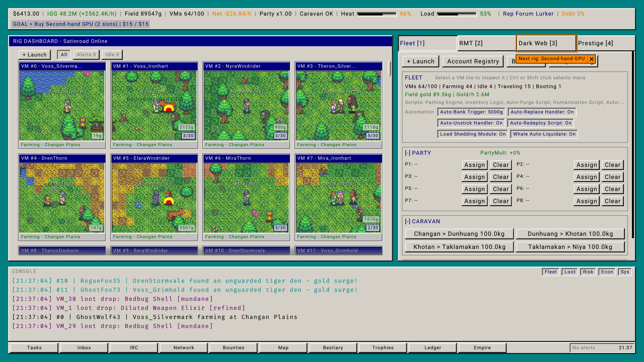644x362 pixels.
Task: Send caravan Changan > Dunhuang 100.0kg
Action: pyautogui.click(x=459, y=234)
